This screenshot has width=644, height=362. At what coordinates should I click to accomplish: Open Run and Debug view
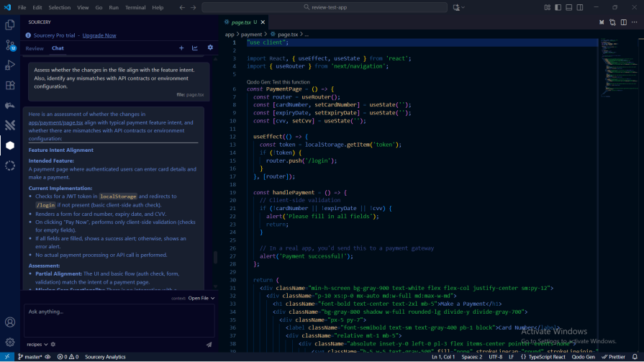10,65
